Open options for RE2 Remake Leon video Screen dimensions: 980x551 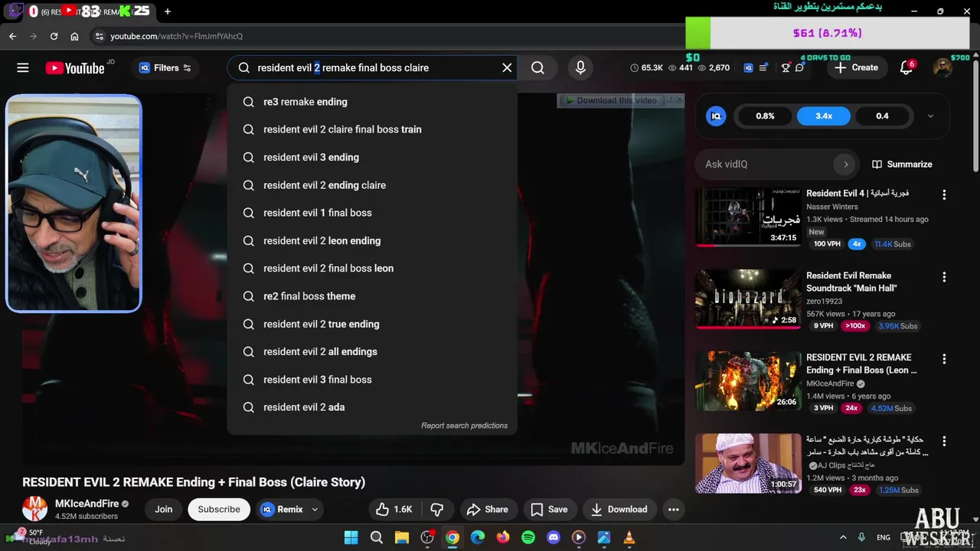(944, 359)
